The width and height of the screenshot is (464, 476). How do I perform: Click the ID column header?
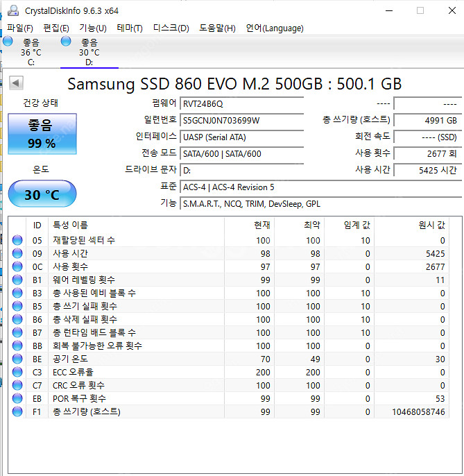(37, 225)
